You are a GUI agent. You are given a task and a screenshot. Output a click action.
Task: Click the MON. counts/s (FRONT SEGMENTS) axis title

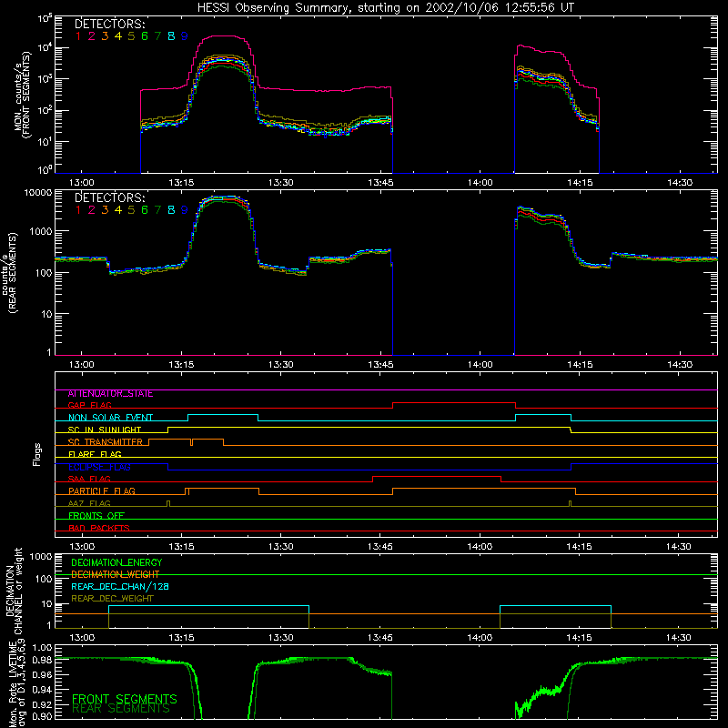pyautogui.click(x=23, y=95)
